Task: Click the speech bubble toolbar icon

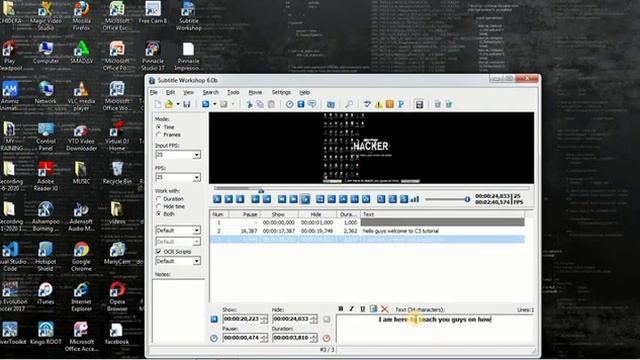Action: 312,104
